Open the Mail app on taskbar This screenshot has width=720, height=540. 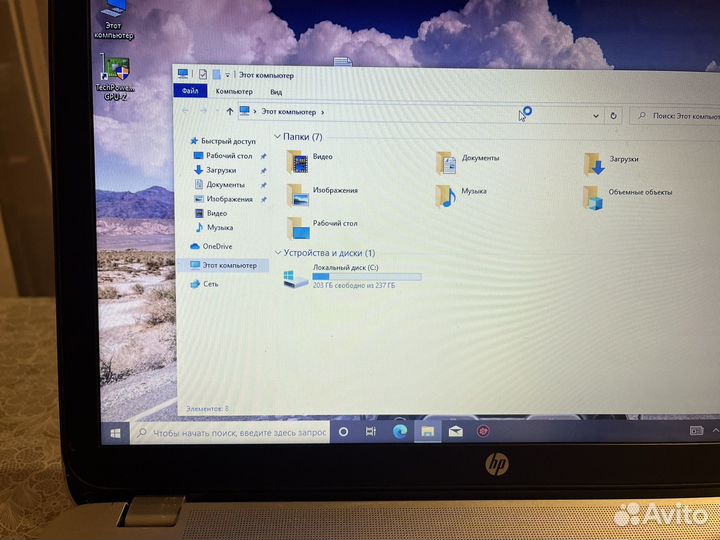coord(456,432)
